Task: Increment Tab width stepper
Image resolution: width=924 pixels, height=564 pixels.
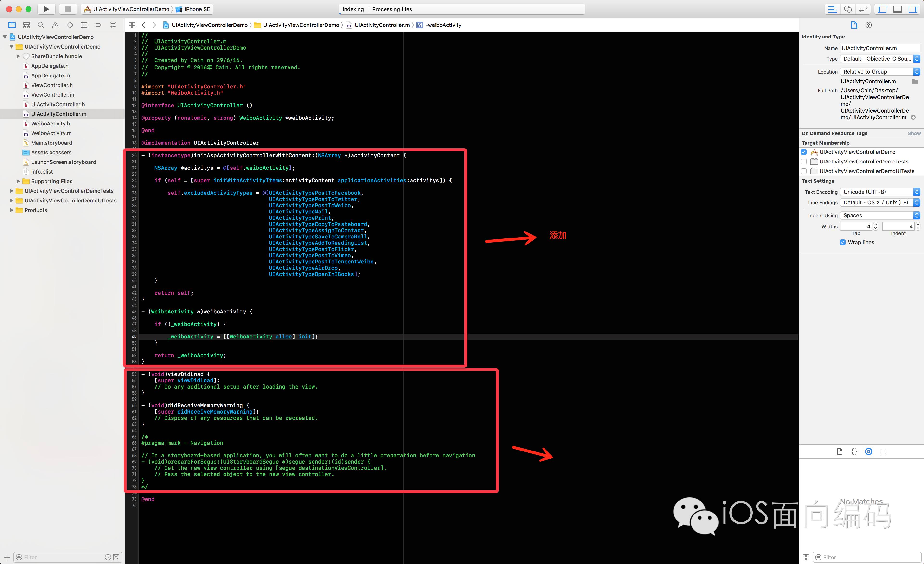Action: pyautogui.click(x=876, y=225)
